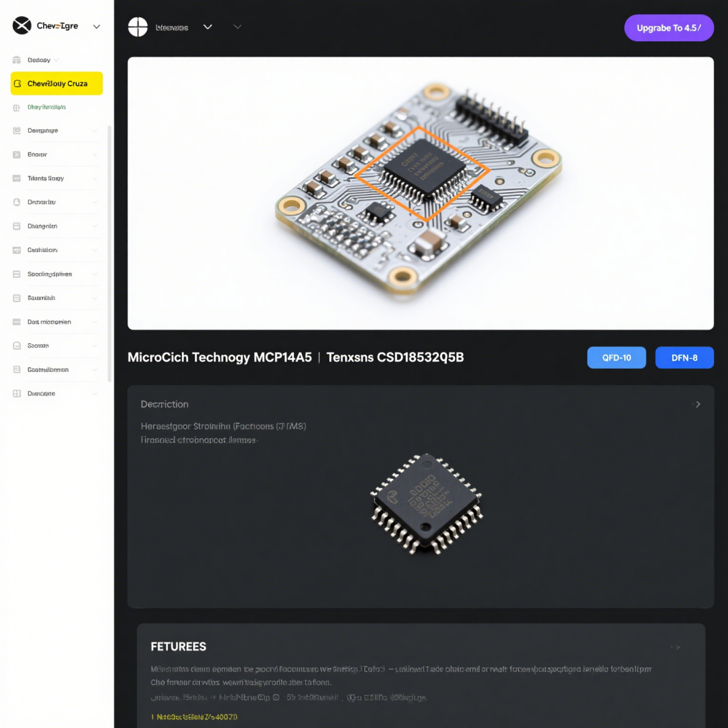
Task: Click the dim second chevron in top bar
Action: [237, 27]
